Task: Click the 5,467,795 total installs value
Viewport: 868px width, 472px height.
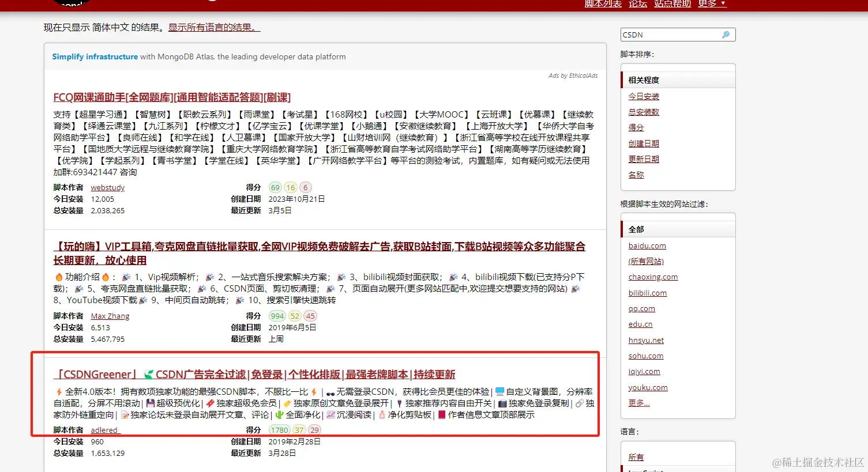Action: point(108,339)
